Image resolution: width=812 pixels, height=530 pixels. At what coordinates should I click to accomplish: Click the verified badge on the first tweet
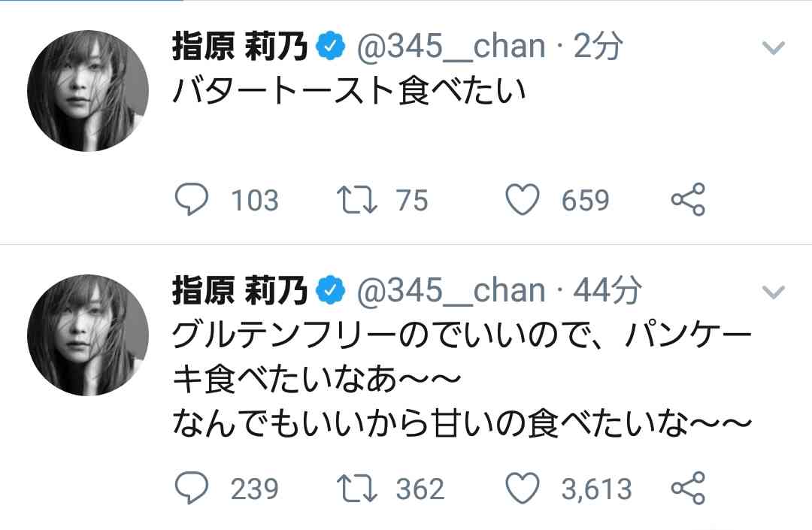(x=330, y=46)
